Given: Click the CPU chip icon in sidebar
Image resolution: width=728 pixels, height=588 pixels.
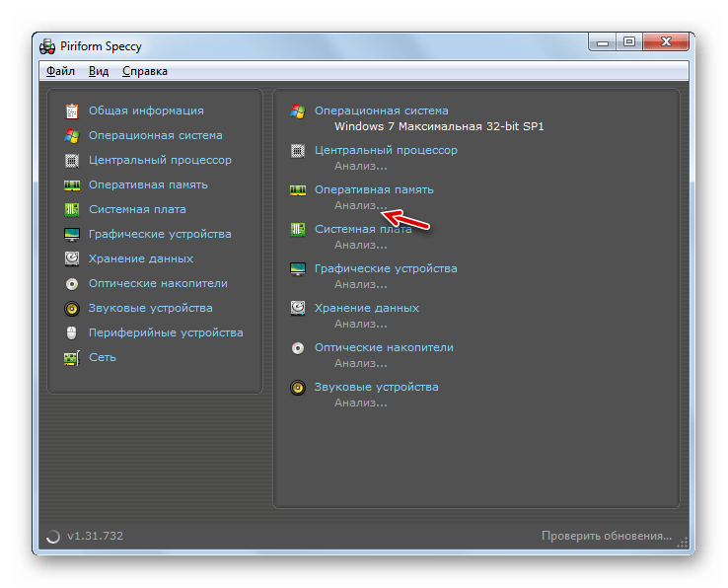Looking at the screenshot, I should pyautogui.click(x=72, y=160).
